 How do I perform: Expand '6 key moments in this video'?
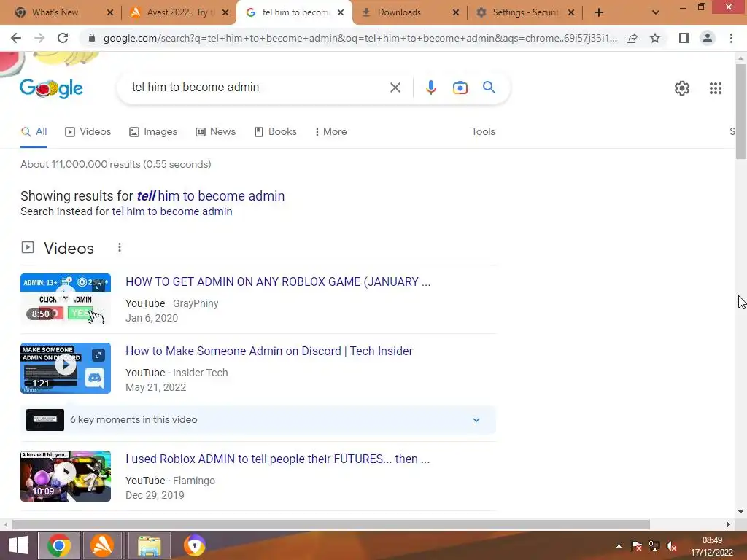coord(258,420)
